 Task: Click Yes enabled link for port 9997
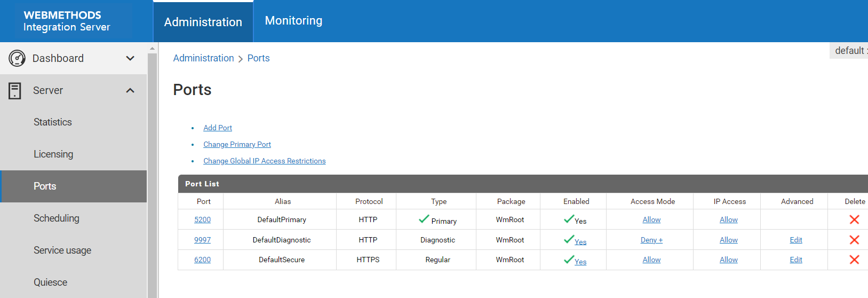coord(580,242)
